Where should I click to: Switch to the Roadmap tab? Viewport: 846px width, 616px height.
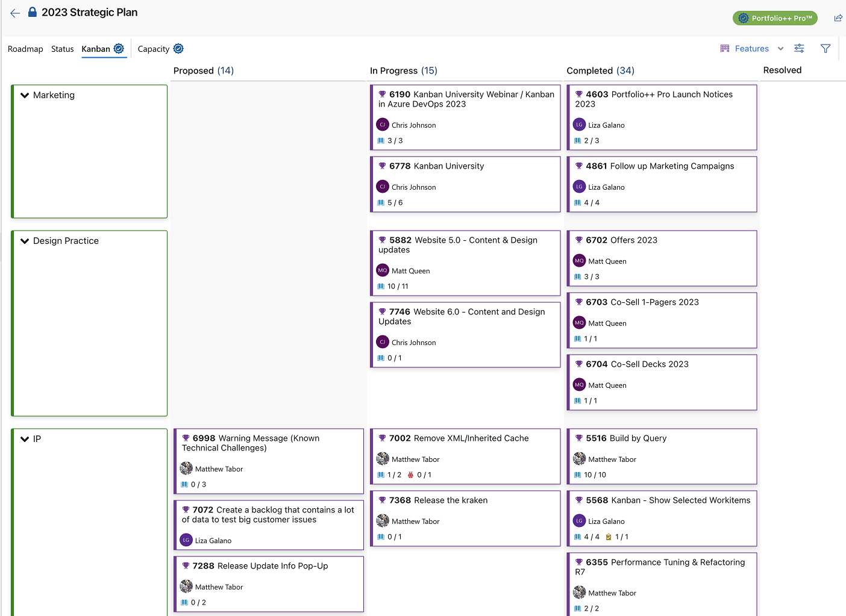(25, 49)
